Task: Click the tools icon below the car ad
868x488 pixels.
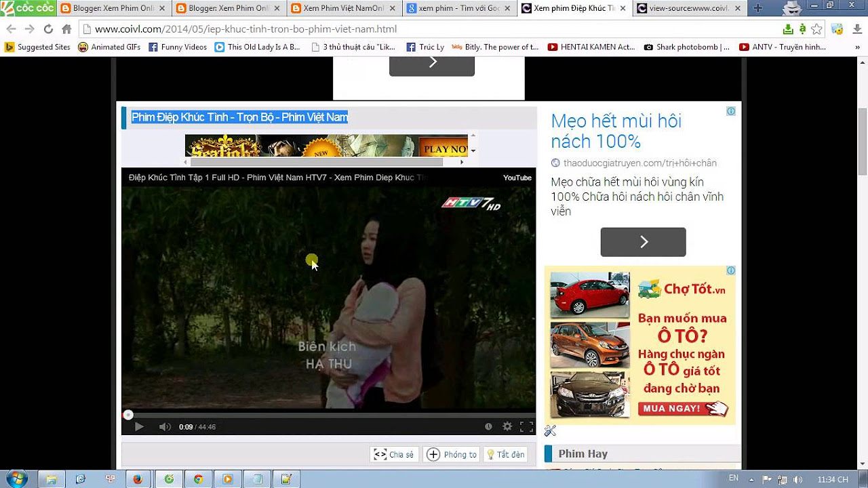Action: point(550,431)
